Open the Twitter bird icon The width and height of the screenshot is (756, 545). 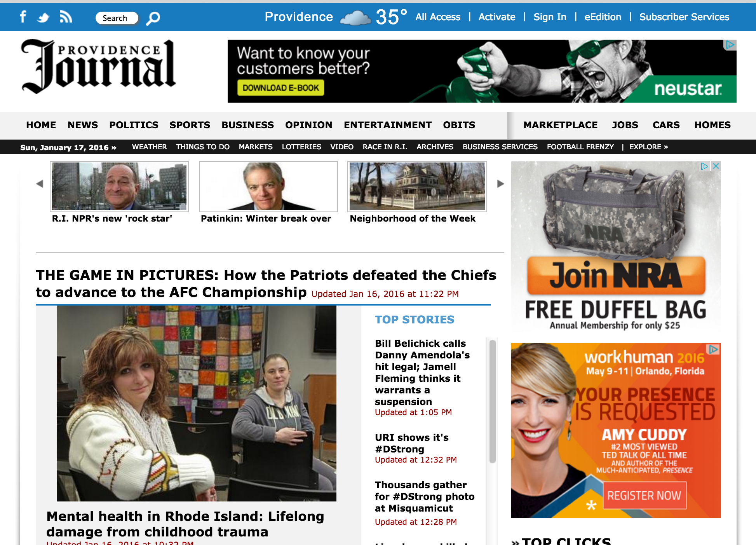[x=43, y=17]
